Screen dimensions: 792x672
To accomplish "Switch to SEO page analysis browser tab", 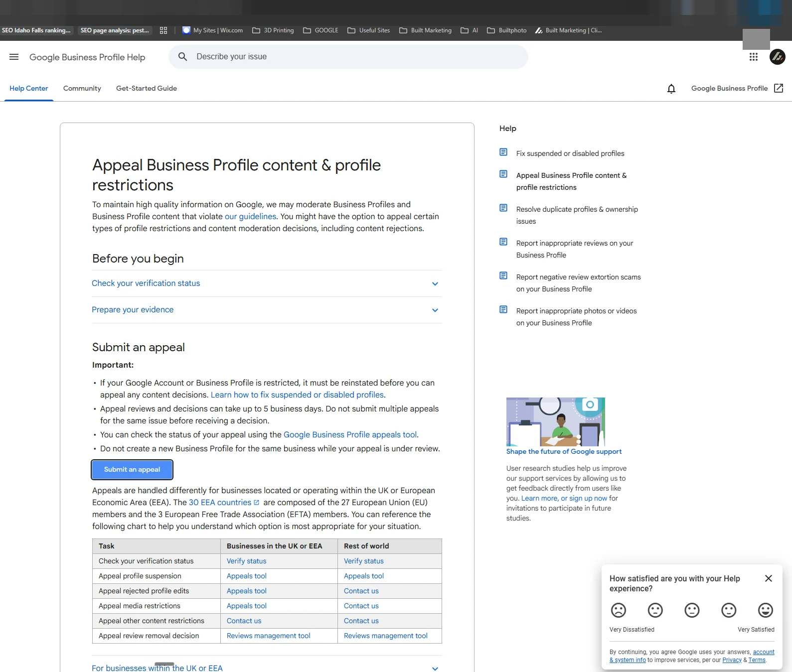I will [115, 30].
